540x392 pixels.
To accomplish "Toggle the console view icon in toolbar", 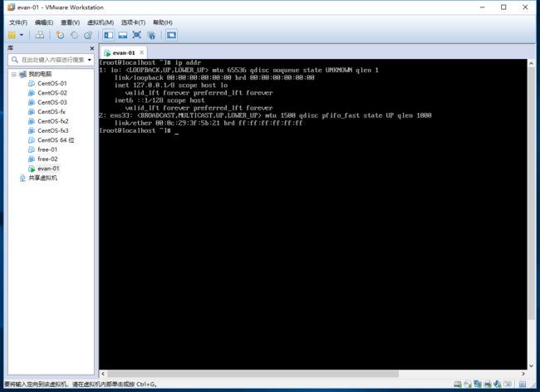I will point(171,35).
